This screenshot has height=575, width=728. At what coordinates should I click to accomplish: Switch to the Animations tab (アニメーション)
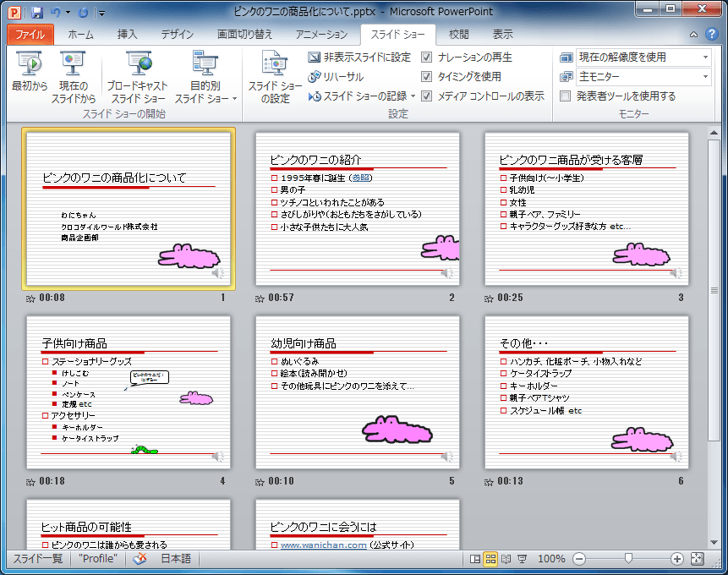click(322, 35)
